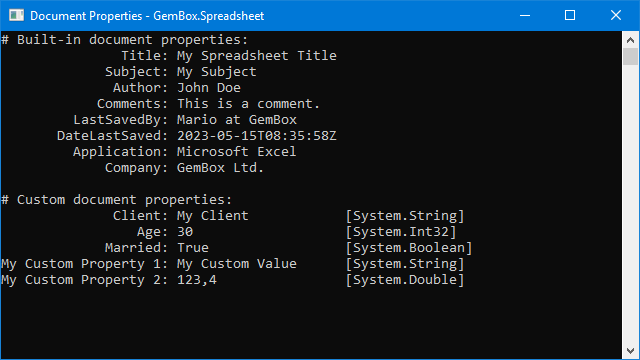Screen dimensions: 640x360
Task: Click the 'Married:' label
Action: (x=136, y=248)
